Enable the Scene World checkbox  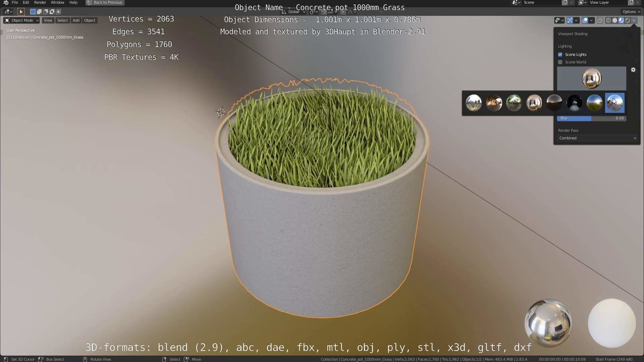560,62
